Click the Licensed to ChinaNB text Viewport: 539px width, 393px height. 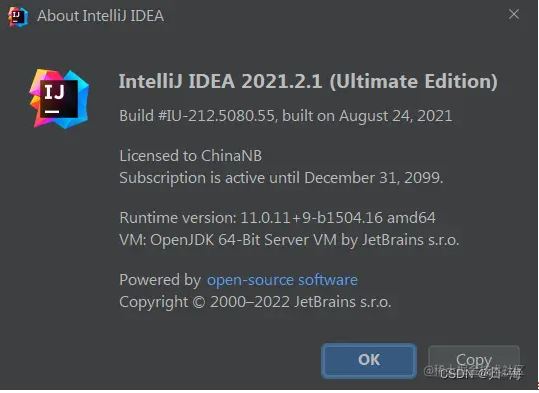tap(190, 156)
